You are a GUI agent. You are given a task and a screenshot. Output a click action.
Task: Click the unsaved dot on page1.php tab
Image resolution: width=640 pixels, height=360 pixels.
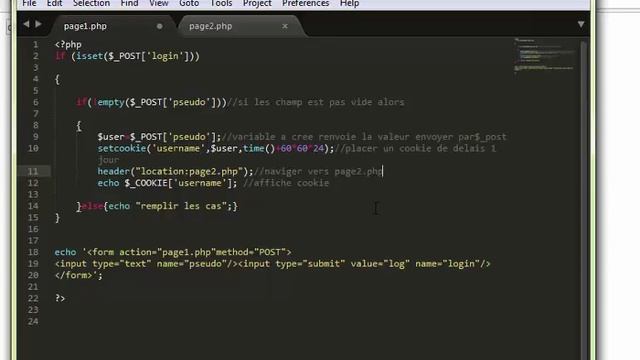160,26
